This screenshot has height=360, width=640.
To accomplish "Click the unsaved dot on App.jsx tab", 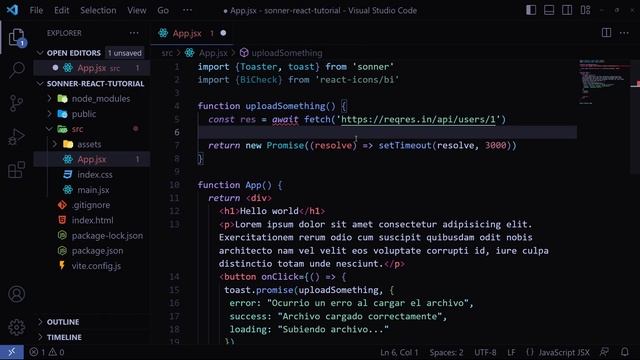I will pyautogui.click(x=223, y=33).
